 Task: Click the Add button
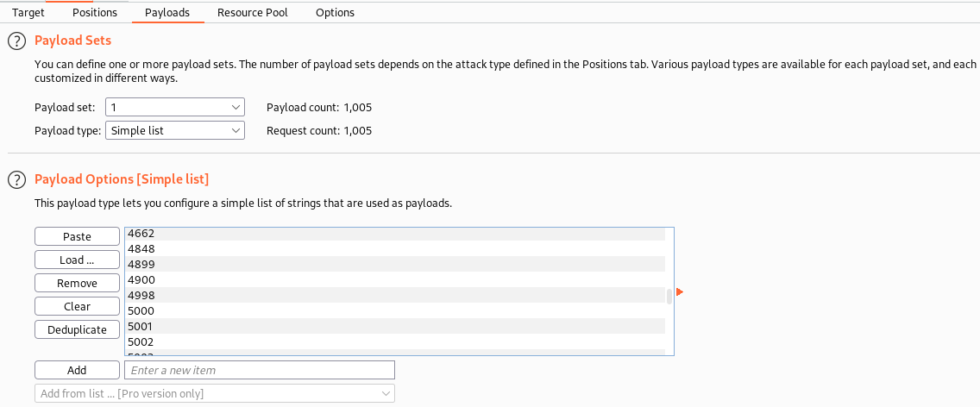click(x=77, y=370)
